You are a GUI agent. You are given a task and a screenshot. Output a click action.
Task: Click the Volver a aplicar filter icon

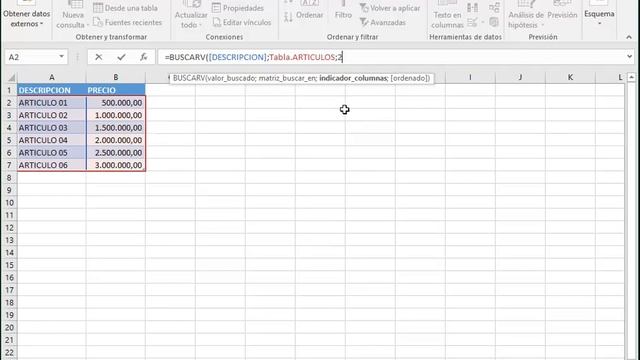pyautogui.click(x=364, y=8)
